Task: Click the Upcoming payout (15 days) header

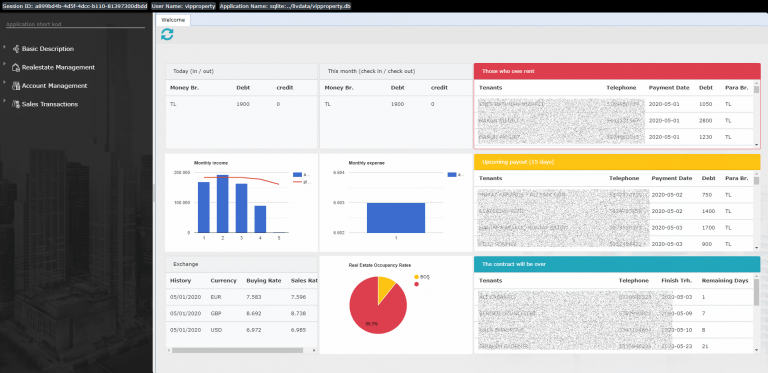Action: [617, 162]
